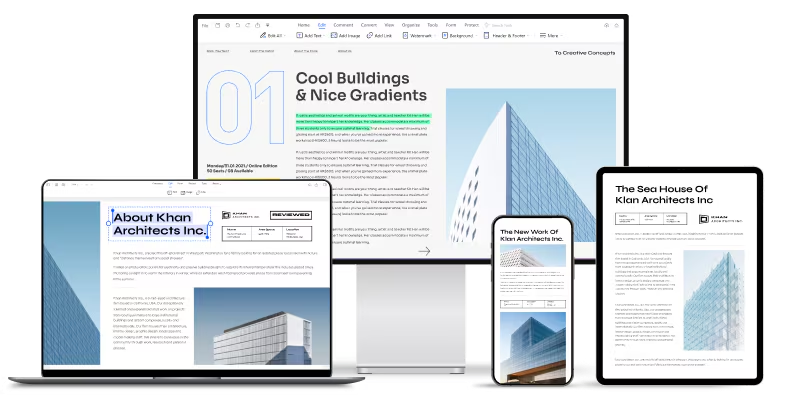Click the first icon at laptop window's top-left
Viewport: 800px width, 406px height.
click(x=48, y=185)
